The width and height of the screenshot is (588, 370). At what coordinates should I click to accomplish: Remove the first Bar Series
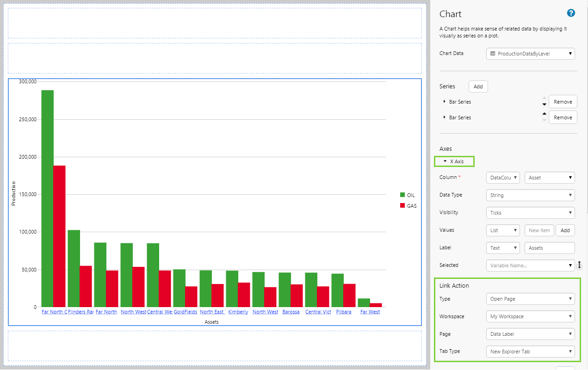tap(563, 102)
